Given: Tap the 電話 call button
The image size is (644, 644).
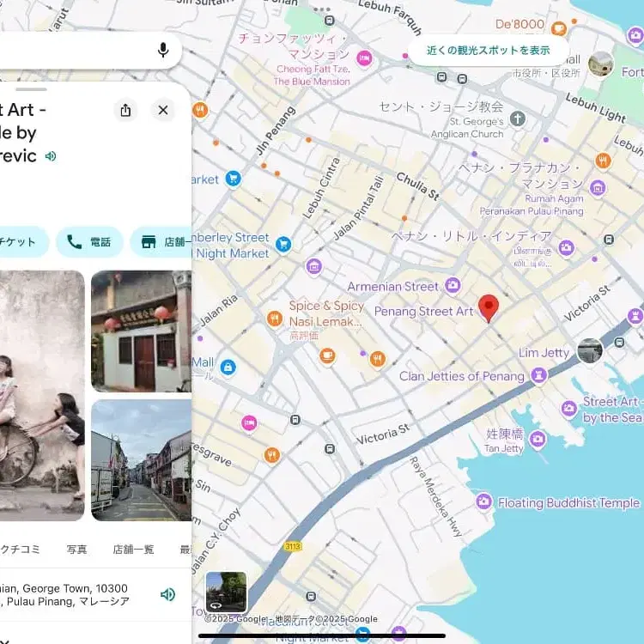Looking at the screenshot, I should 89,242.
